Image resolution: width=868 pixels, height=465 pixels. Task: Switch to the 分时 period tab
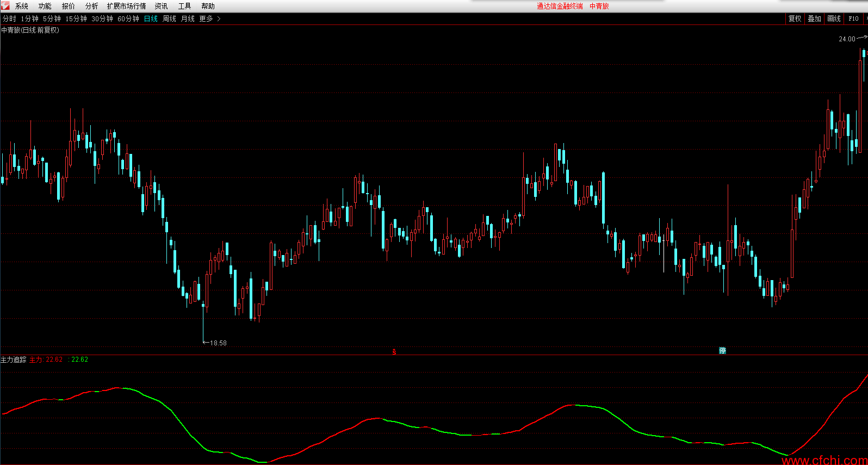(x=9, y=18)
